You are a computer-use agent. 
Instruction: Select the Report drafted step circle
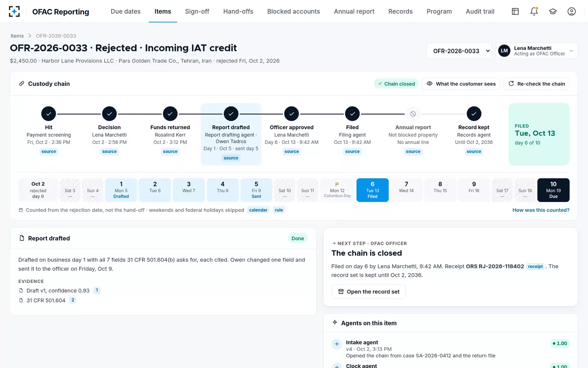tap(231, 114)
